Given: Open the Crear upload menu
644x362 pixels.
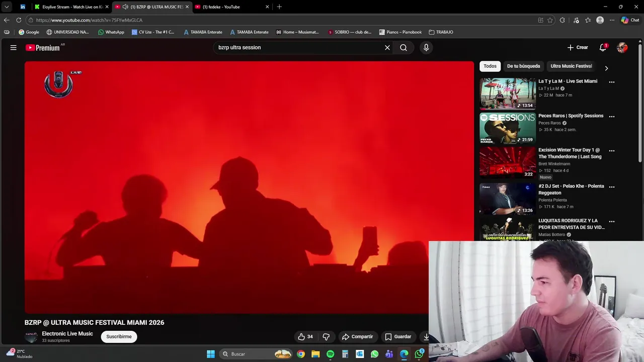Looking at the screenshot, I should click(578, 47).
